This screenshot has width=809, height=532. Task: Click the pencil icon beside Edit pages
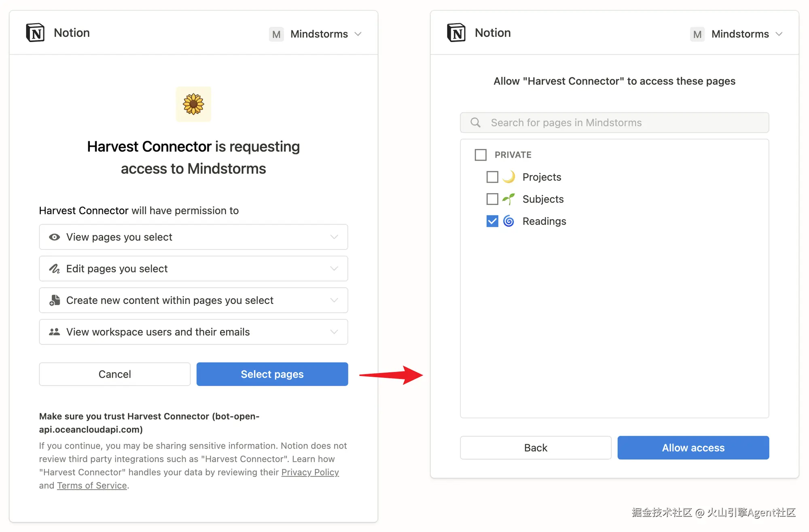(x=54, y=268)
